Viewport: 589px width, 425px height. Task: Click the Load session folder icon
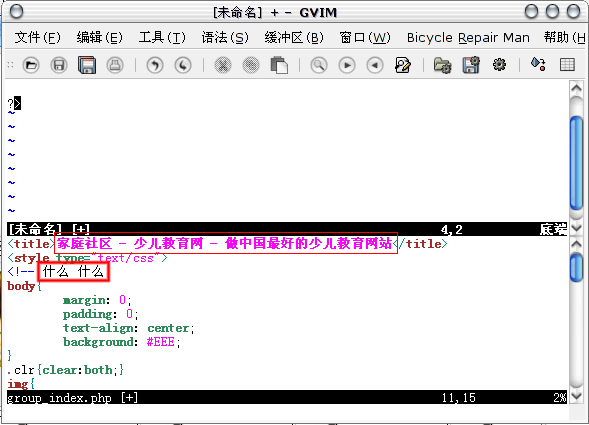click(x=443, y=65)
